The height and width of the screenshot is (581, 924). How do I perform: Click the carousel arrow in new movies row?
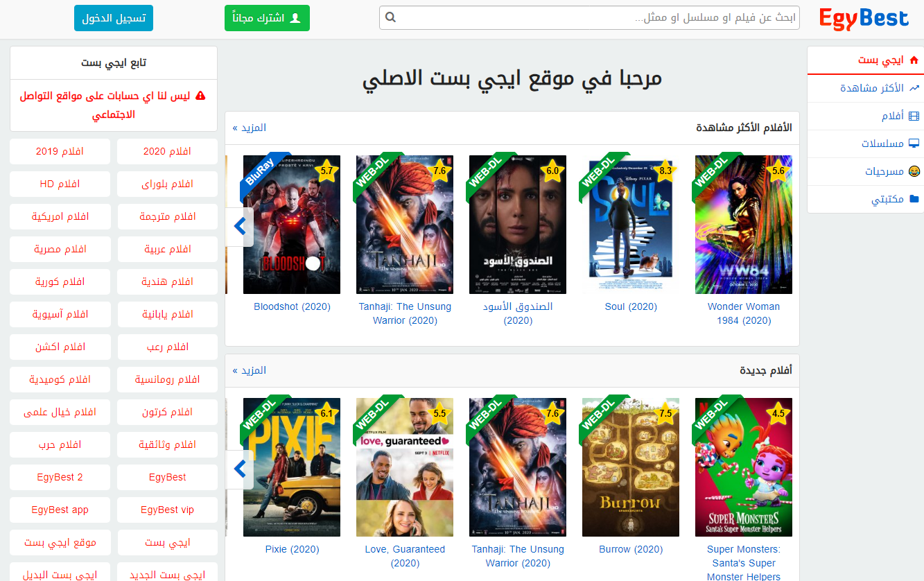point(240,469)
